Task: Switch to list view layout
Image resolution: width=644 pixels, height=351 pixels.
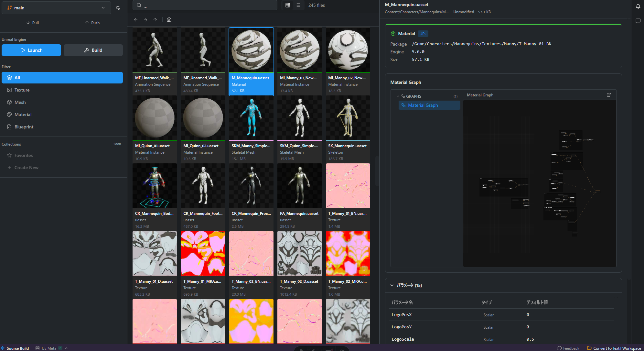Action: [298, 5]
